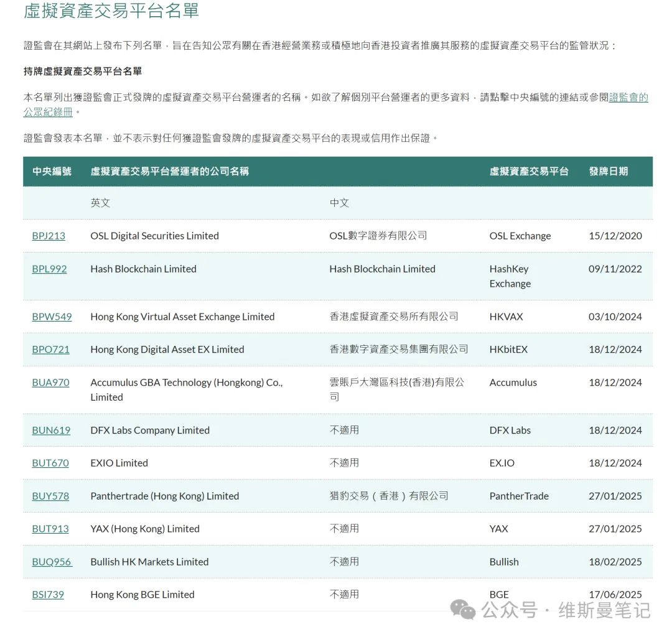Viewport: 672px width, 637px height.
Task: Open the BUY578 central number link
Action: click(x=50, y=496)
